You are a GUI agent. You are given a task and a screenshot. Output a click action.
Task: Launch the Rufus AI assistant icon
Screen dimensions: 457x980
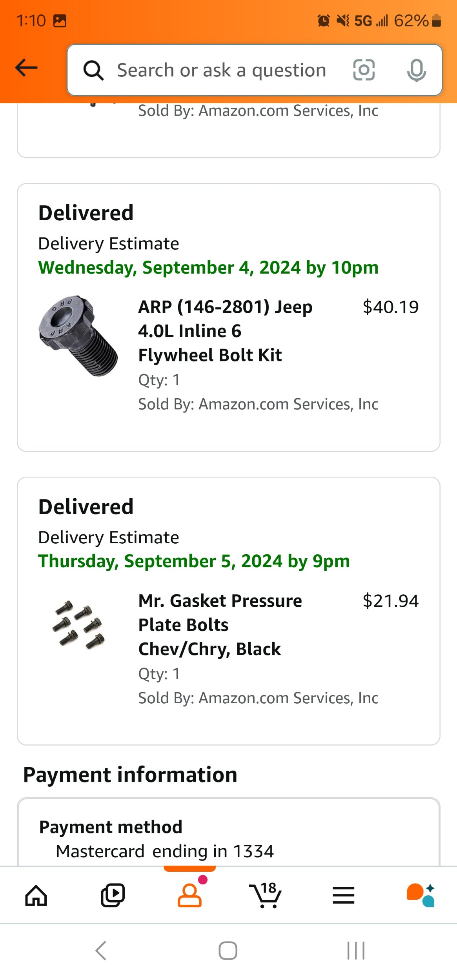[x=421, y=895]
